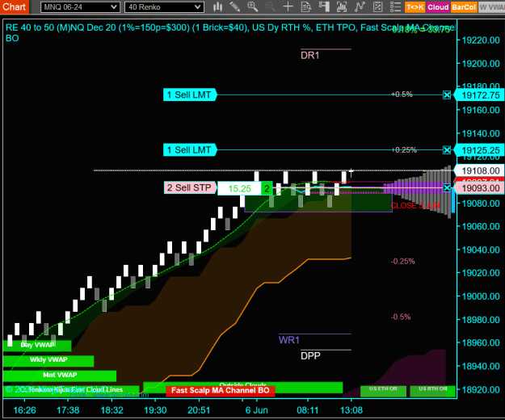The height and width of the screenshot is (420, 505).
Task: Click the upper 1 Sell LMT order flag
Action: 190,95
